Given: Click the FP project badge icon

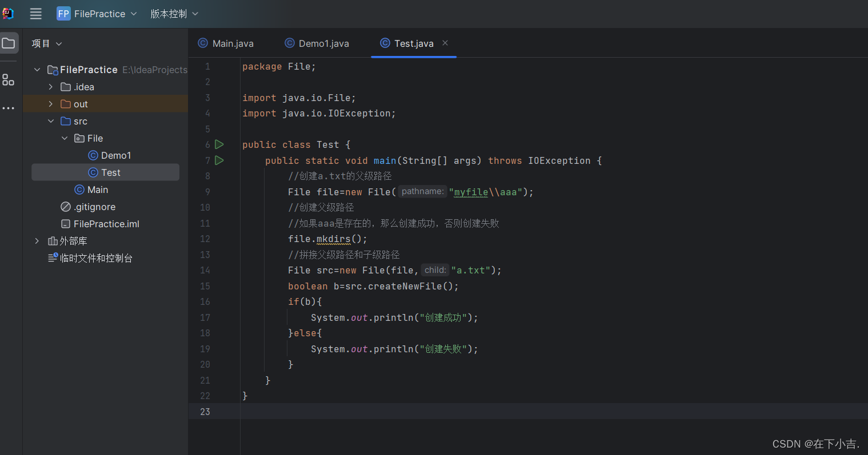Looking at the screenshot, I should [63, 14].
